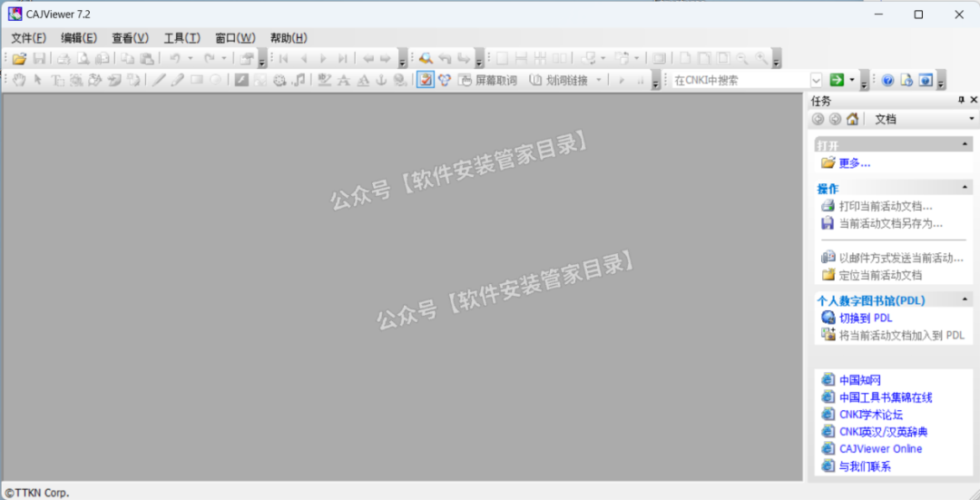Click the Paste clipboard icon
This screenshot has width=980, height=500.
point(147,59)
